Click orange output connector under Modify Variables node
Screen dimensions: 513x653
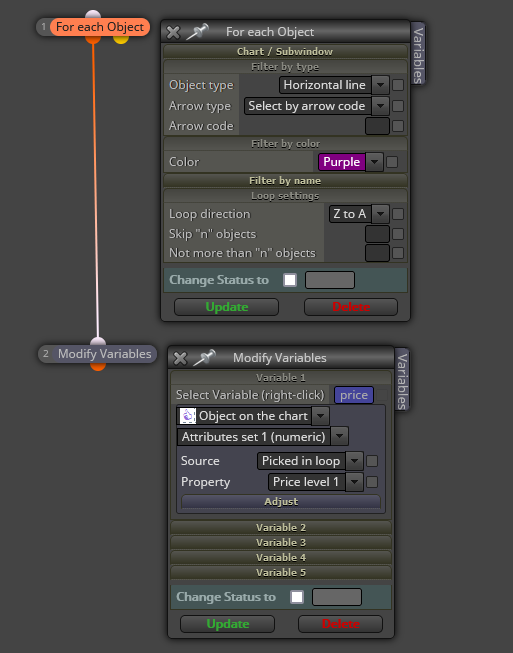coord(98,366)
